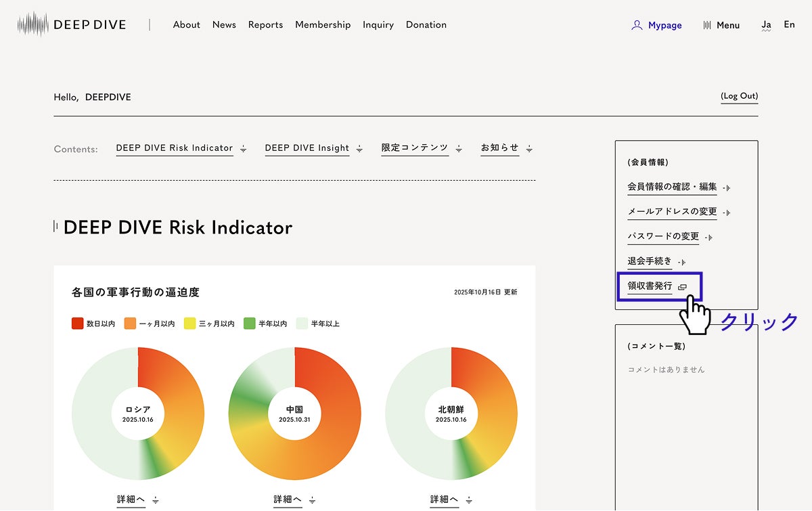Click the Log Out link
This screenshot has width=812, height=511.
tap(739, 96)
